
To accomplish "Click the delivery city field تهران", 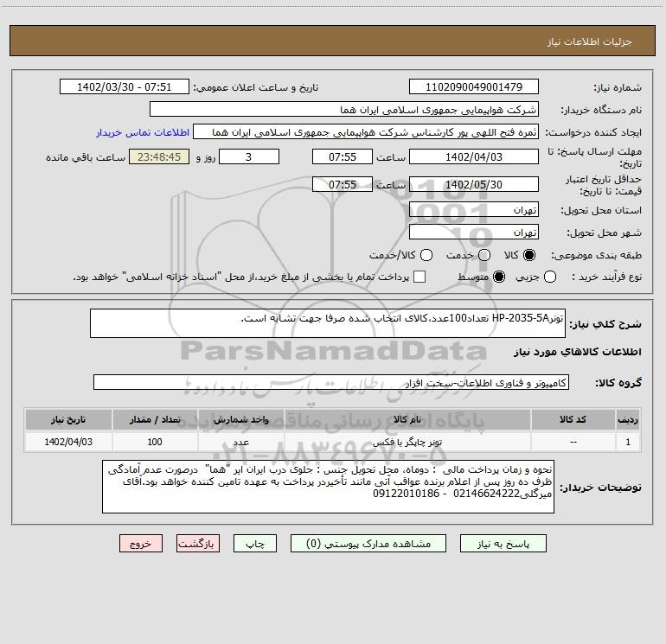I will (474, 232).
